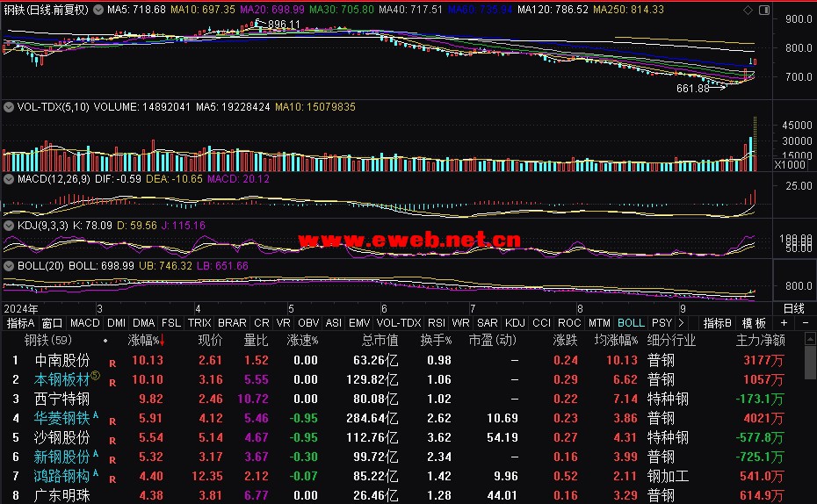Viewport: 817px width, 504px height.
Task: Switch to the 指标B tab
Action: 718,323
